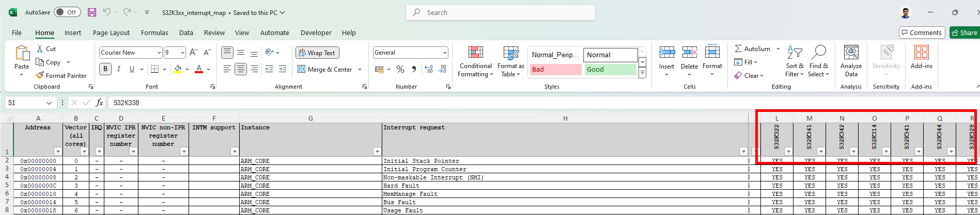
Task: Decrease decimal places
Action: (x=443, y=69)
